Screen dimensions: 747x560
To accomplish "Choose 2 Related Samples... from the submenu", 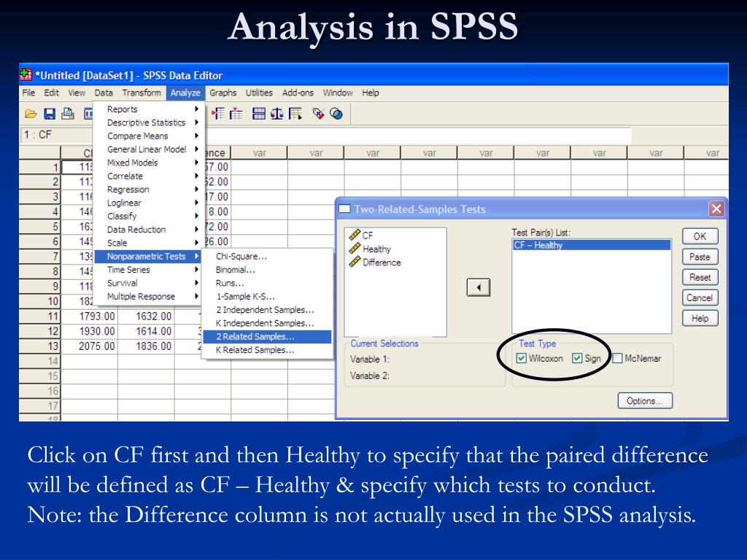I will 267,336.
